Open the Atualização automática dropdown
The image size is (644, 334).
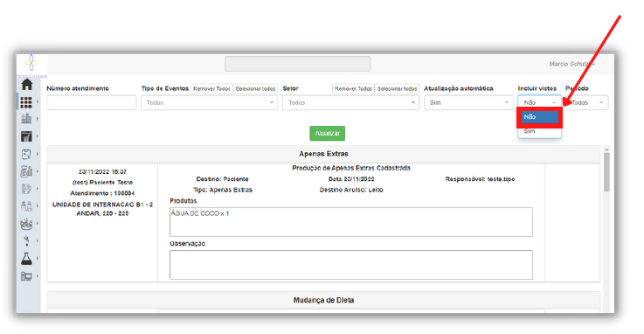[468, 102]
